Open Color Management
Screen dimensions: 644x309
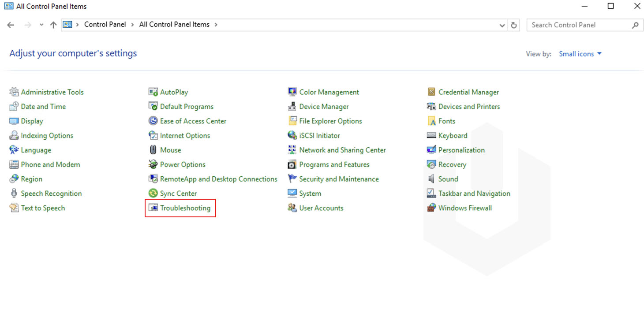coord(329,92)
